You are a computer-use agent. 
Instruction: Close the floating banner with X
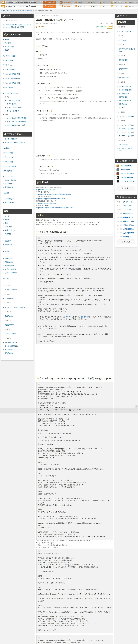[x=136, y=406]
